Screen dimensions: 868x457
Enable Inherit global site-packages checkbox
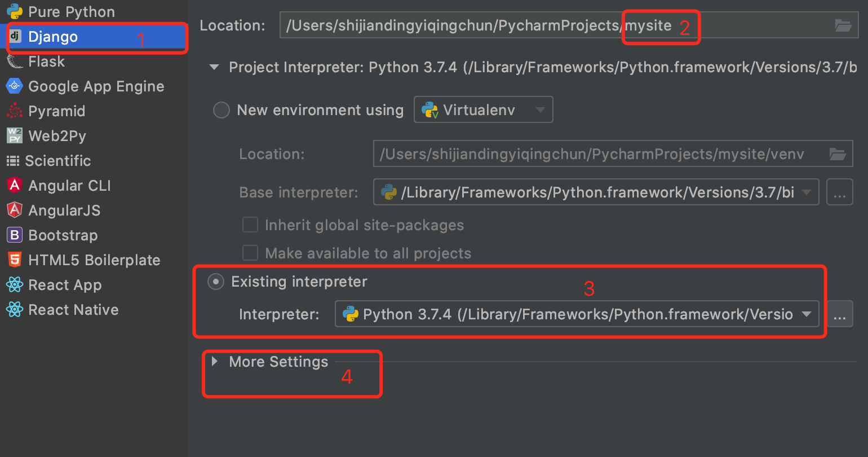pyautogui.click(x=250, y=225)
